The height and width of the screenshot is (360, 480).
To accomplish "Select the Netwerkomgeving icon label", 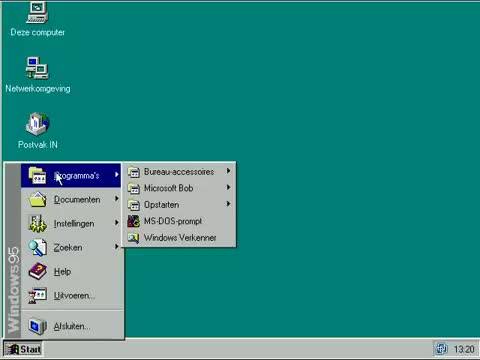I will 38,89.
